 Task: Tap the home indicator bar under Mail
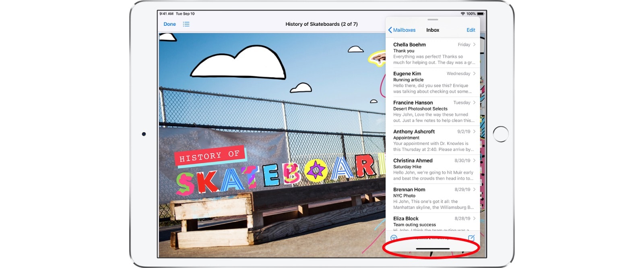[433, 249]
